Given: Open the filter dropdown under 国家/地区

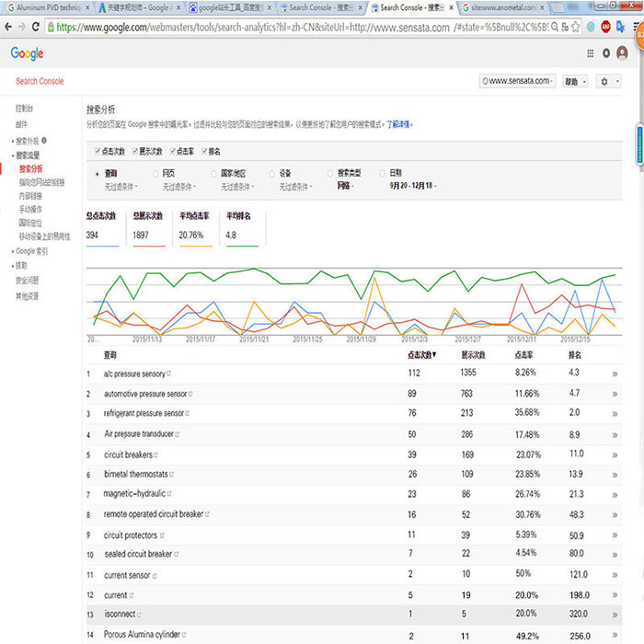Looking at the screenshot, I should [x=237, y=187].
